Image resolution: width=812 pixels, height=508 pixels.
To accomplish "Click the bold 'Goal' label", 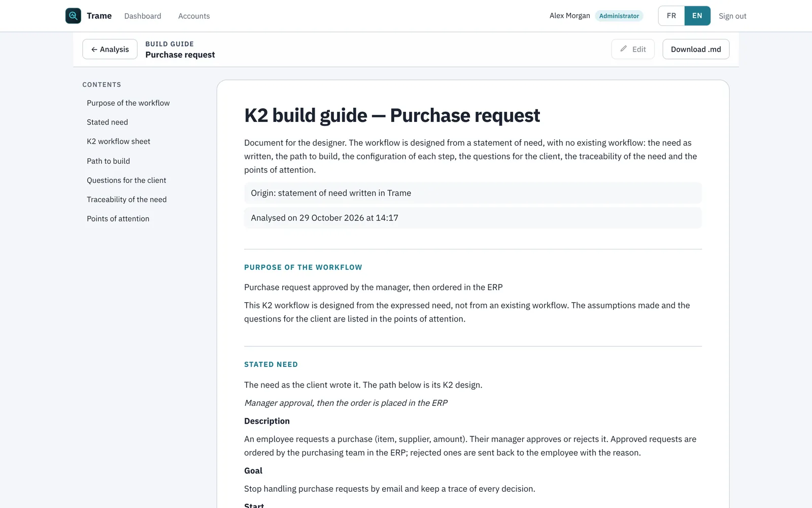I will pyautogui.click(x=253, y=471).
